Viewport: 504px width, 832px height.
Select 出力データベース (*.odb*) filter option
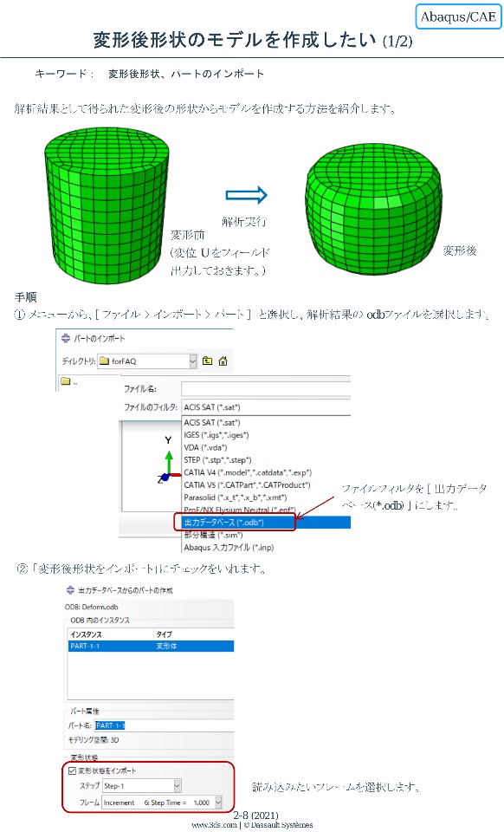[x=266, y=522]
